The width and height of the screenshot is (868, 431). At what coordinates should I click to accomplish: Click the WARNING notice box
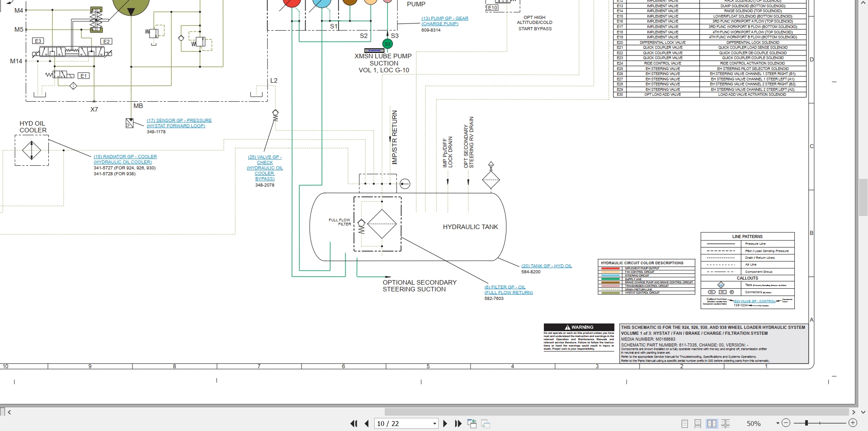click(x=579, y=337)
